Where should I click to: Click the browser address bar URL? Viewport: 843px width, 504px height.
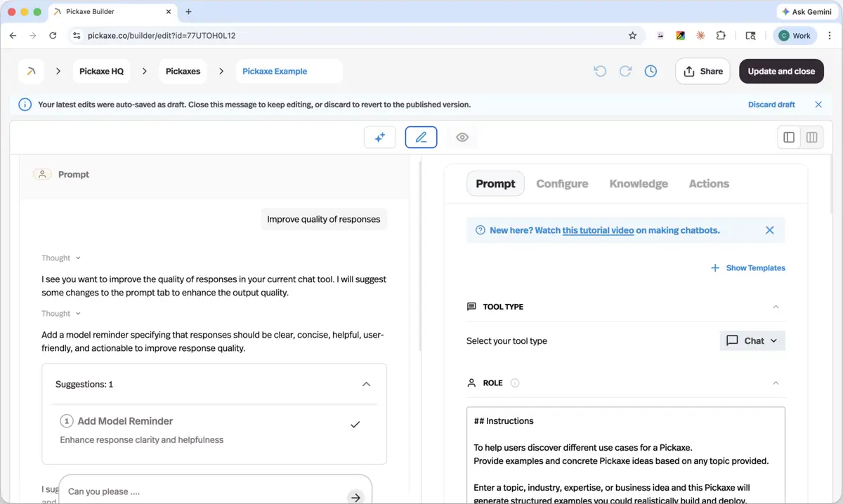coord(162,36)
